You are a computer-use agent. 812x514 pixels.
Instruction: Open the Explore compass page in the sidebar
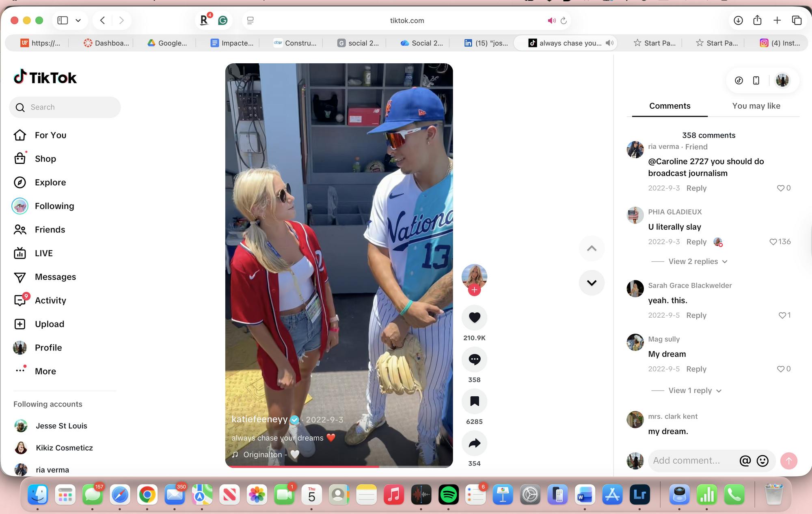point(50,183)
